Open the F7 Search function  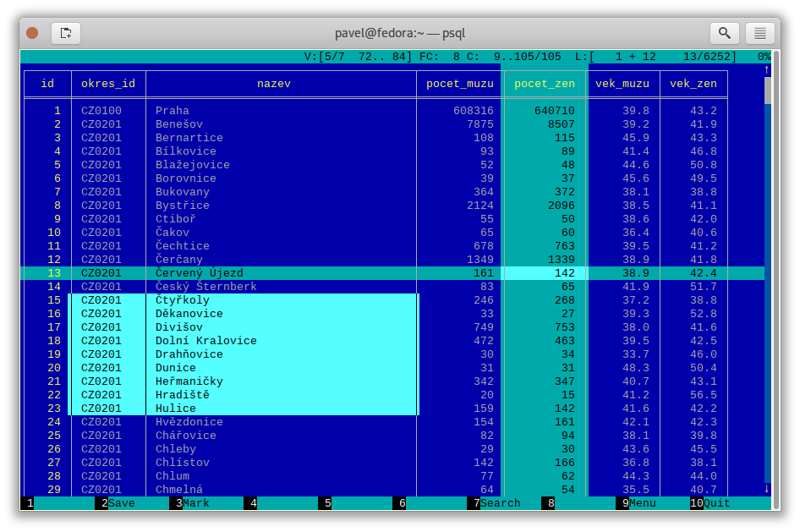494,503
